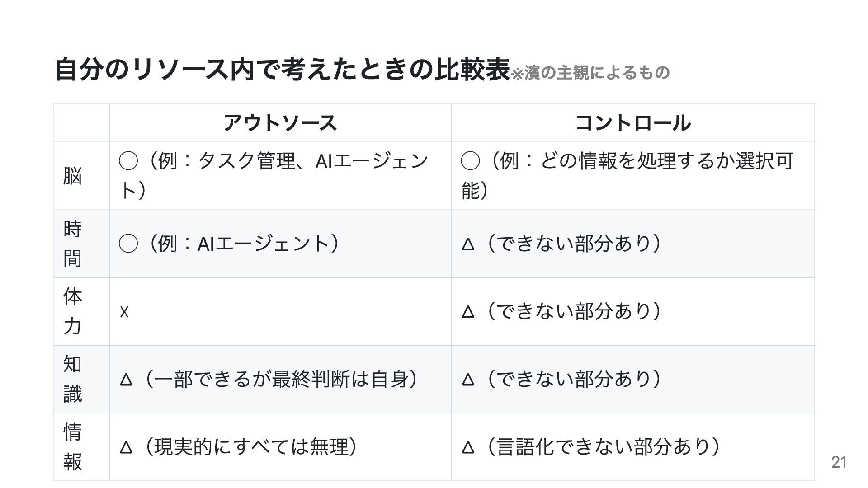Click the circle mark in 時間 outsourcing cell
Image resolution: width=868 pixels, height=488 pixels.
click(128, 244)
